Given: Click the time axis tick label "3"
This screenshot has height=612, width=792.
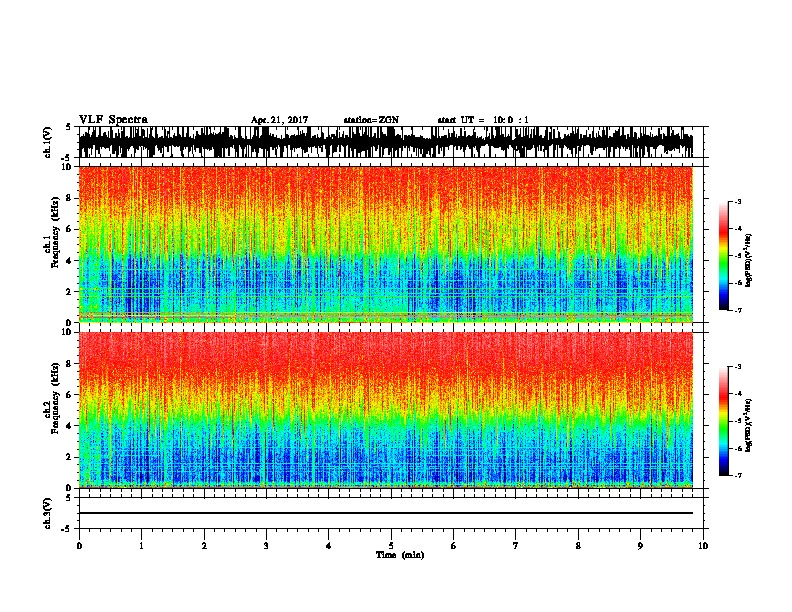Looking at the screenshot, I should [266, 546].
